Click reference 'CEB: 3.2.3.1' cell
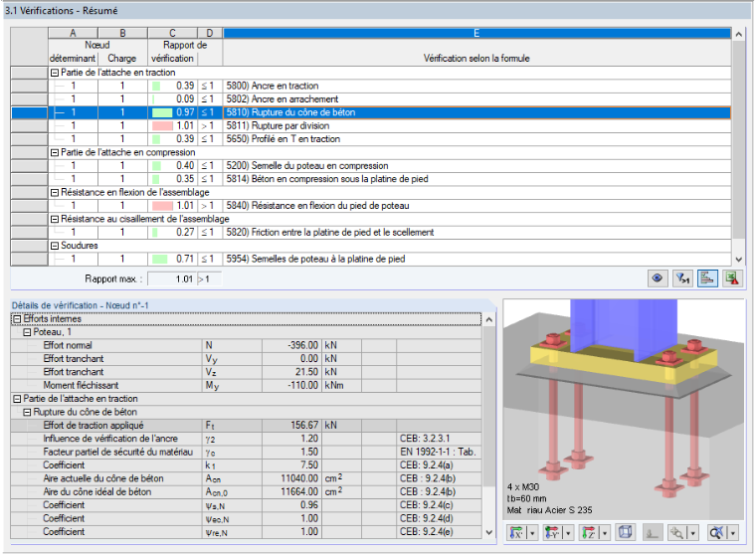This screenshot has height=555, width=756. (439, 439)
